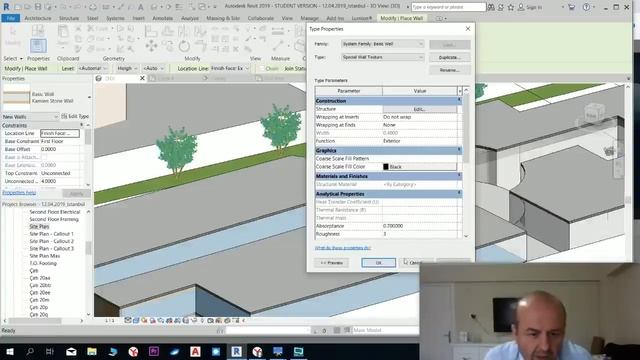The image size is (640, 360).
Task: Collapse the Analytical Properties group
Action: pos(459,193)
